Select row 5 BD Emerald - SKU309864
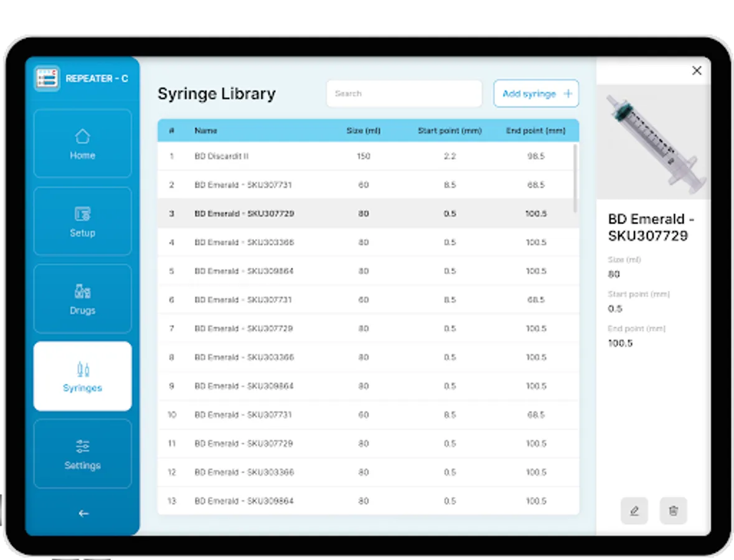 368,271
